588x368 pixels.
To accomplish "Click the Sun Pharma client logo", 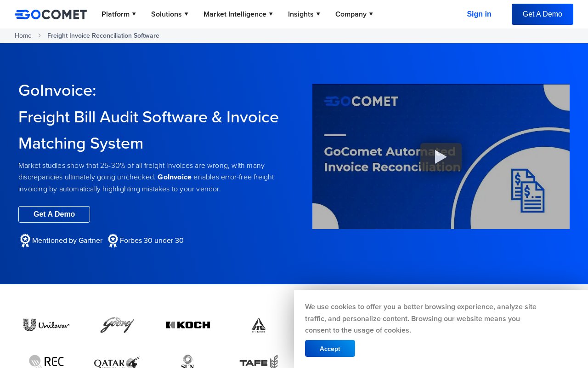I will point(188,362).
